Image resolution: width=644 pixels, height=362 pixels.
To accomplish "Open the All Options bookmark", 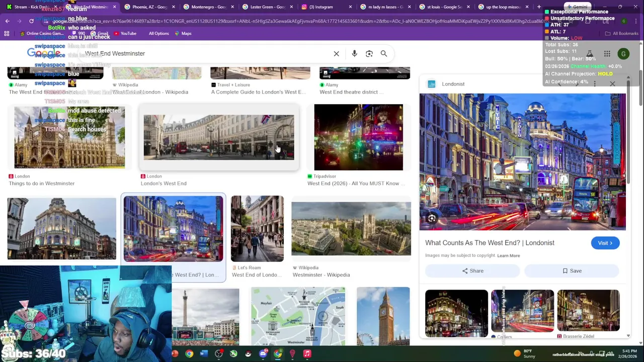I will click(158, 34).
